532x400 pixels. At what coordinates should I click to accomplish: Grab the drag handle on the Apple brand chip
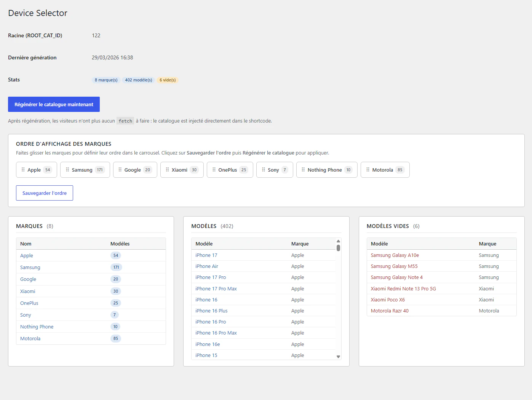click(x=23, y=170)
